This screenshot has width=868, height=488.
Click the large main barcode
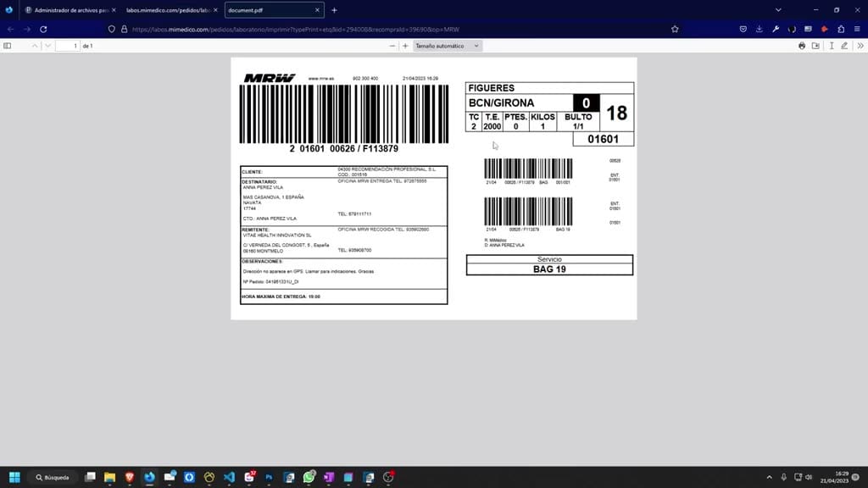point(344,114)
